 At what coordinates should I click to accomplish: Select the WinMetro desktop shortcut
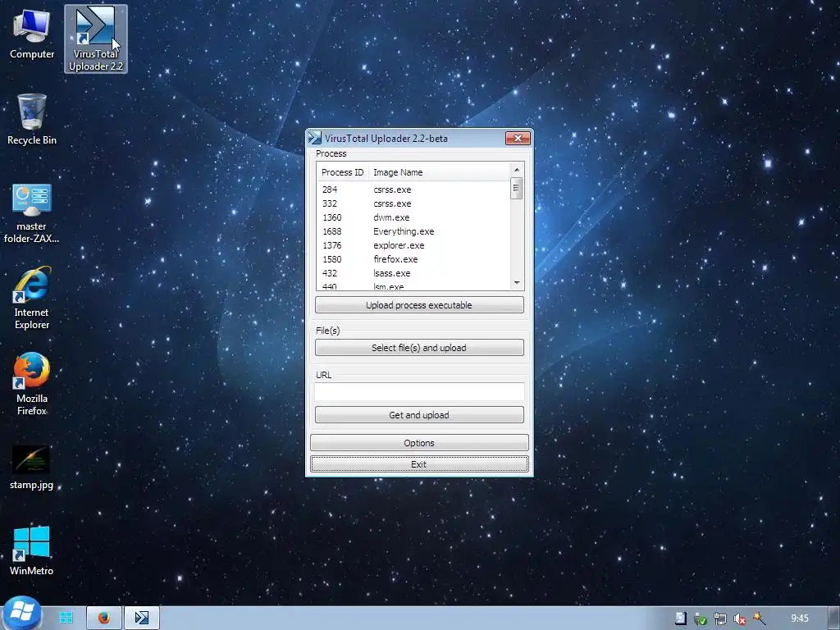click(x=32, y=550)
